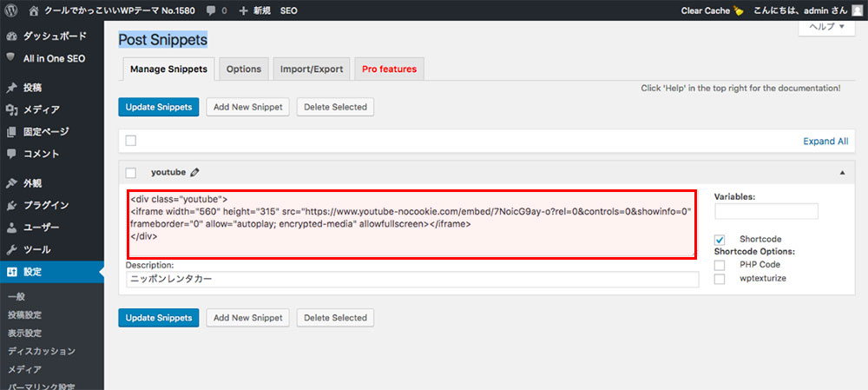
Task: Click the top Add New Snippet button
Action: [x=248, y=107]
